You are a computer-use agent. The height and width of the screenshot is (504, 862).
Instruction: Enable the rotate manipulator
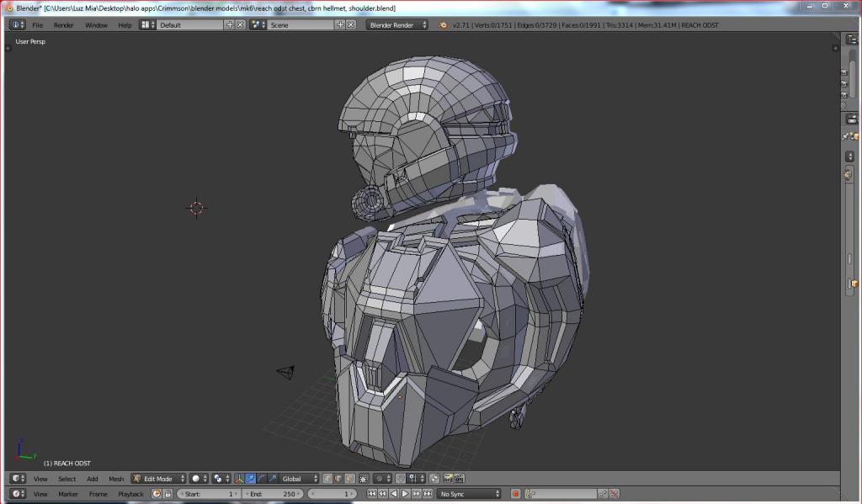pos(261,479)
